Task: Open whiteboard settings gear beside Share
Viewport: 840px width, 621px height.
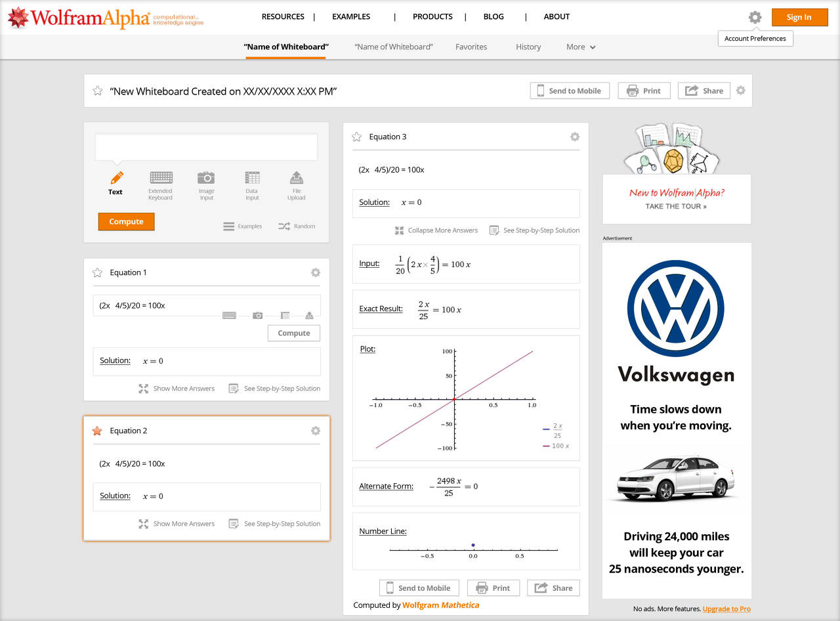Action: [741, 91]
